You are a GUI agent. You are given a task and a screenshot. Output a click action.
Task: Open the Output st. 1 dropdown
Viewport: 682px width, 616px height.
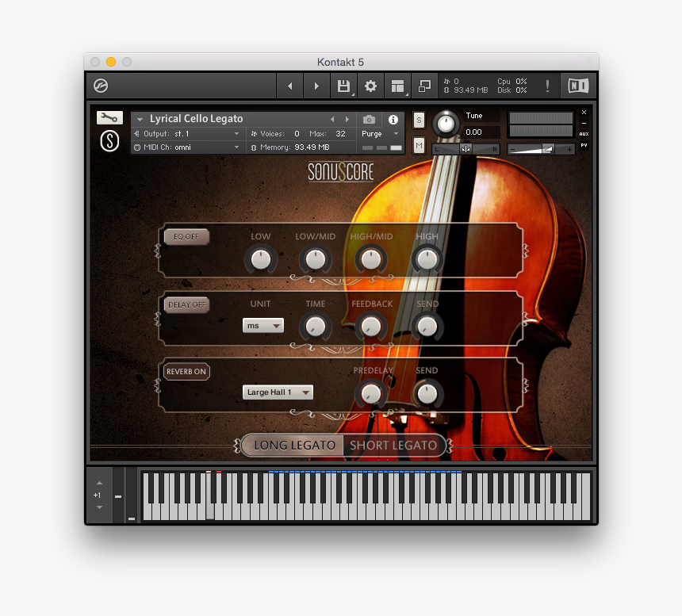pos(188,134)
